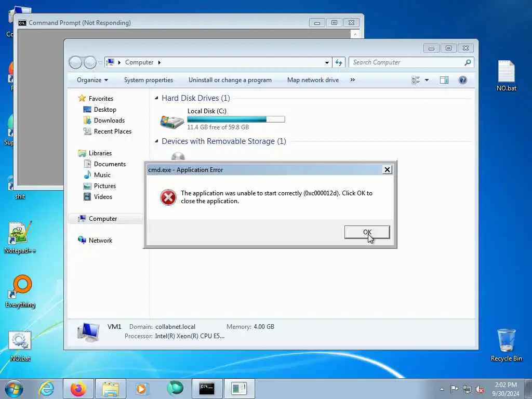
Task: Open the Videos library
Action: coord(103,197)
